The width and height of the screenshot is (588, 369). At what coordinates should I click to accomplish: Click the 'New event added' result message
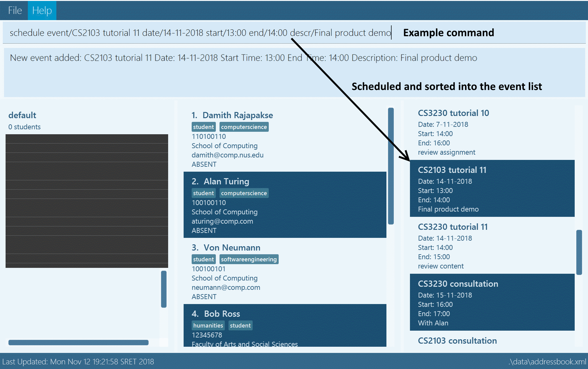pyautogui.click(x=243, y=58)
